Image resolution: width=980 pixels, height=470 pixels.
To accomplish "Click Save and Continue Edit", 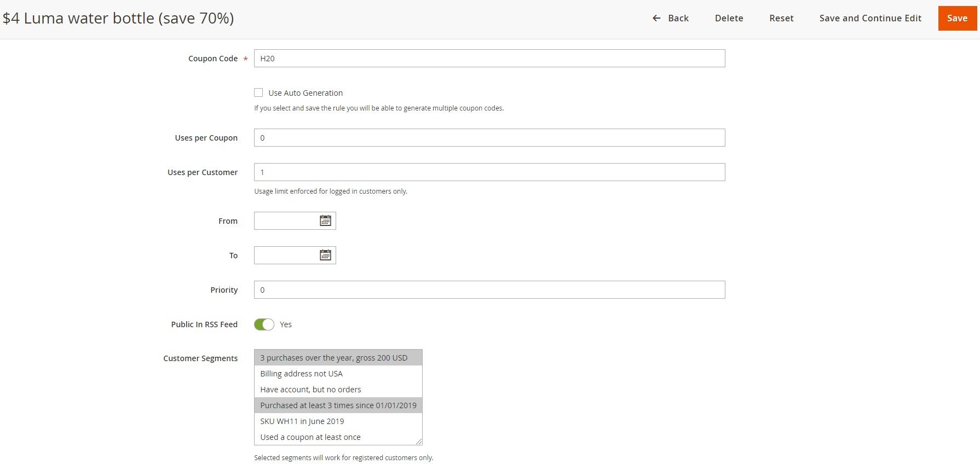I will 870,18.
